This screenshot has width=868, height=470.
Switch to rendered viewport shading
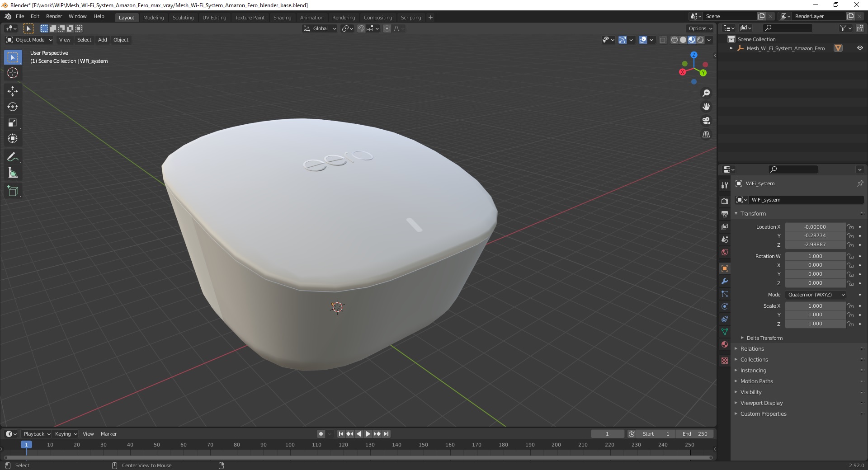click(x=700, y=40)
